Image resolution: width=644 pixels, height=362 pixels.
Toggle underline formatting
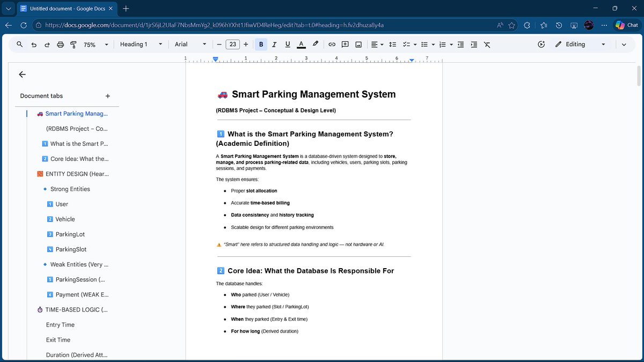[x=288, y=45]
